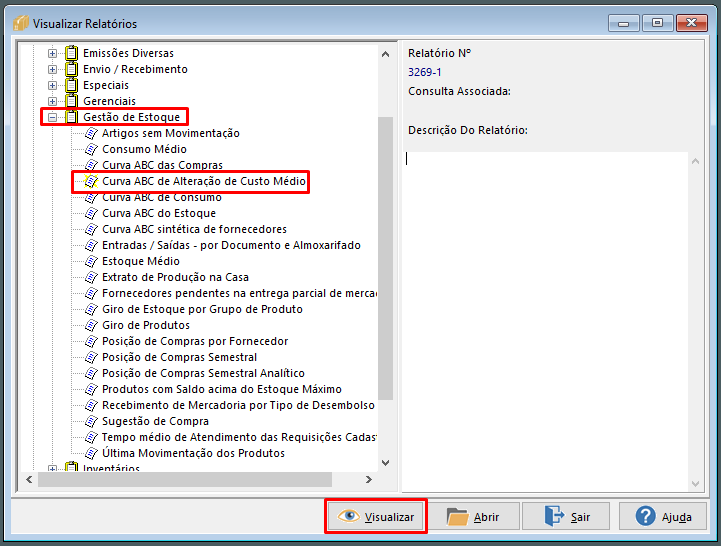Click the report icon of Curva ABC do Estoque
Viewport: 721px width, 546px height.
point(92,213)
